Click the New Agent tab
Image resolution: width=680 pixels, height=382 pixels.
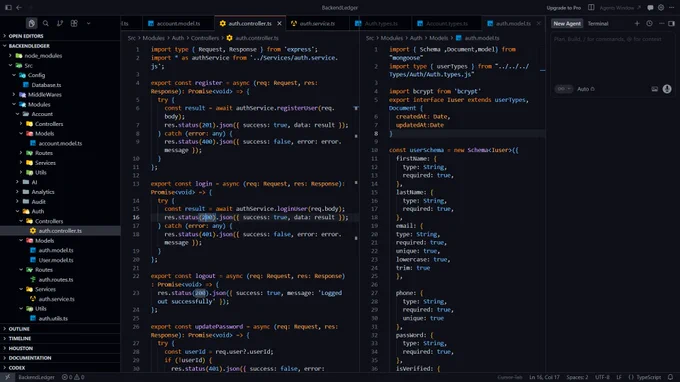(x=567, y=24)
